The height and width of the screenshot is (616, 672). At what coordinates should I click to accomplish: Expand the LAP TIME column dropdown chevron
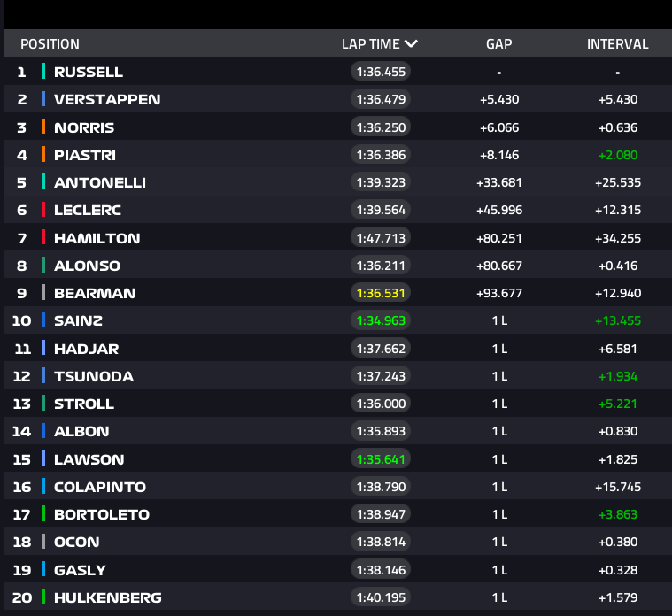pyautogui.click(x=411, y=43)
